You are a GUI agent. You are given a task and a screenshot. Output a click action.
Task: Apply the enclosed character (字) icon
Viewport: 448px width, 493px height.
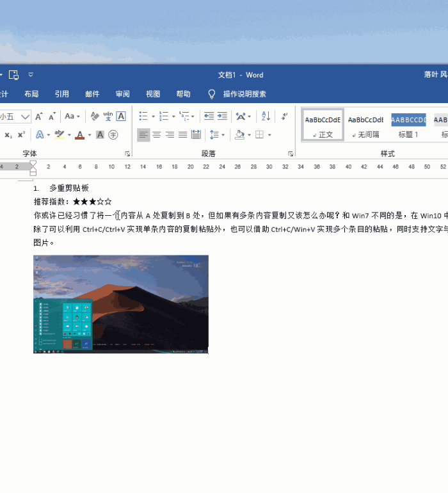pyautogui.click(x=113, y=135)
